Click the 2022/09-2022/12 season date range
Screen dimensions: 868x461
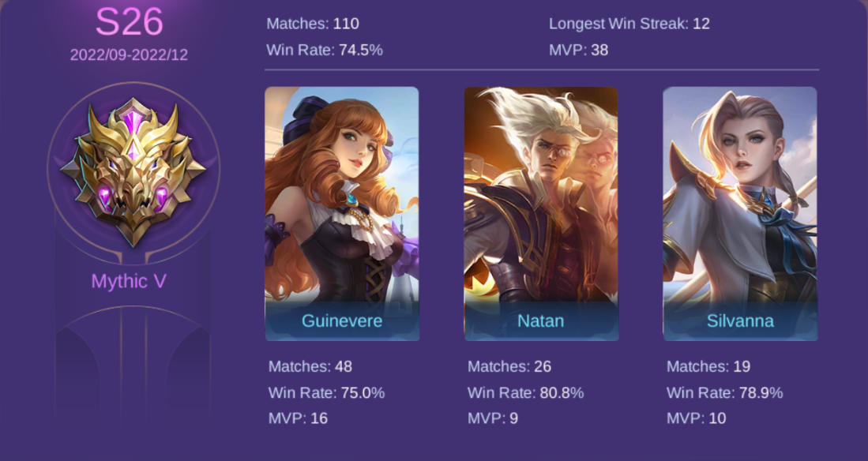point(129,54)
